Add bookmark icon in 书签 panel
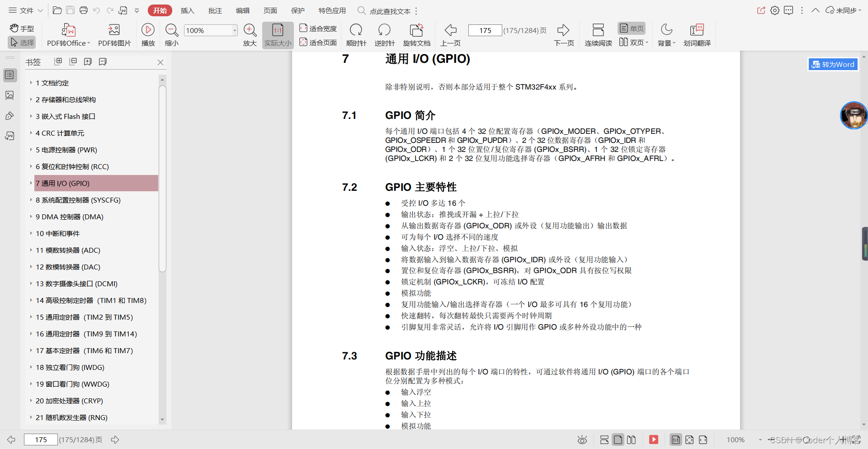868x449 pixels. click(x=88, y=61)
